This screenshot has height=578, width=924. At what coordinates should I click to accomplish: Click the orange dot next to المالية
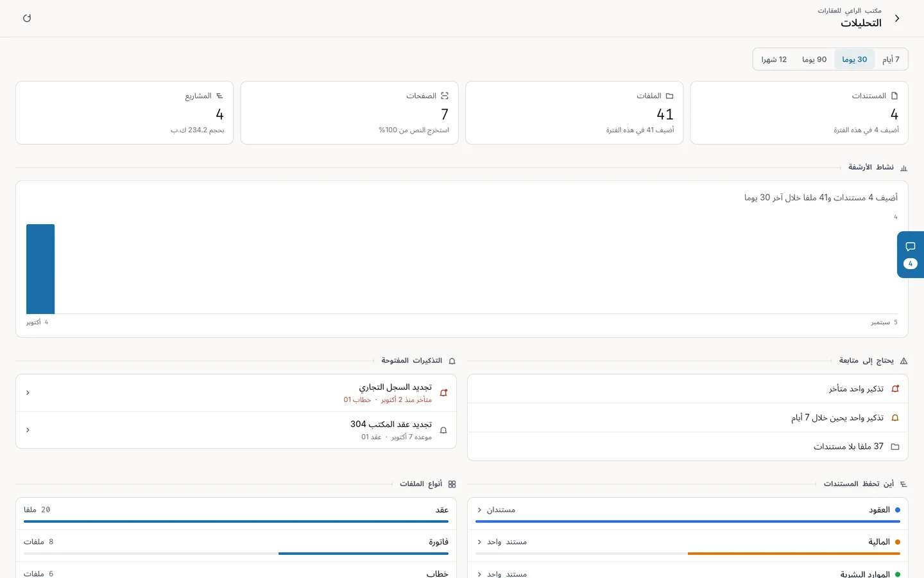pyautogui.click(x=897, y=542)
